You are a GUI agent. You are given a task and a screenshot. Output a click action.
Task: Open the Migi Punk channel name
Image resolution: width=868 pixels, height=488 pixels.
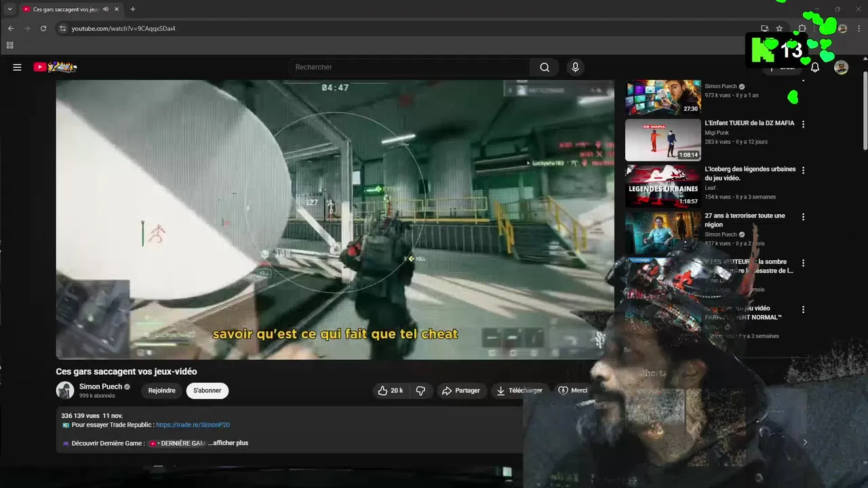717,133
